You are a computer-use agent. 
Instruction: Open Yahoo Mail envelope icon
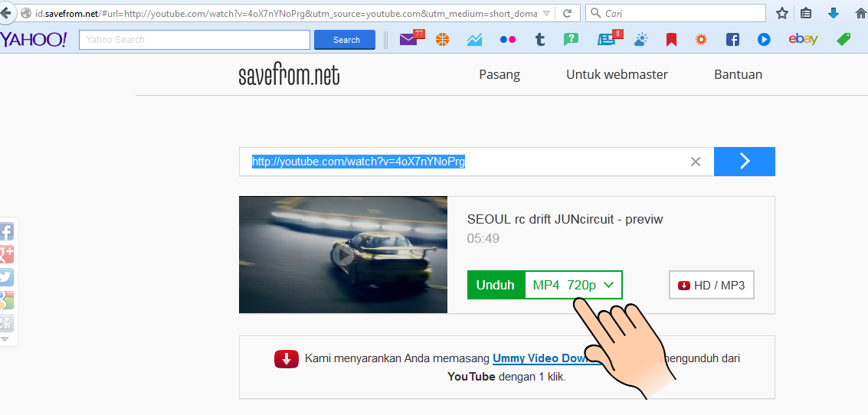pos(410,39)
